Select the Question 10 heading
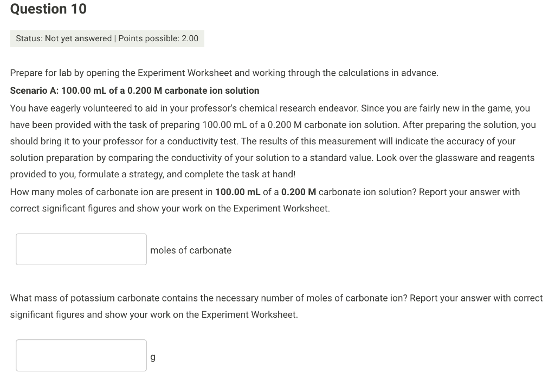Screen dimensions: 555x392 pos(48,9)
